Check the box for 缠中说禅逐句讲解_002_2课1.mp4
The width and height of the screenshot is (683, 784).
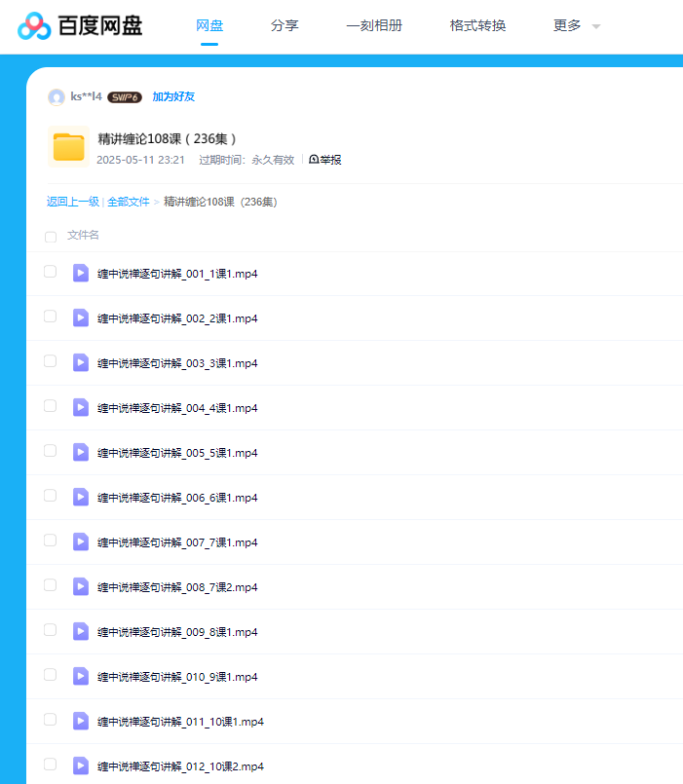tap(51, 317)
